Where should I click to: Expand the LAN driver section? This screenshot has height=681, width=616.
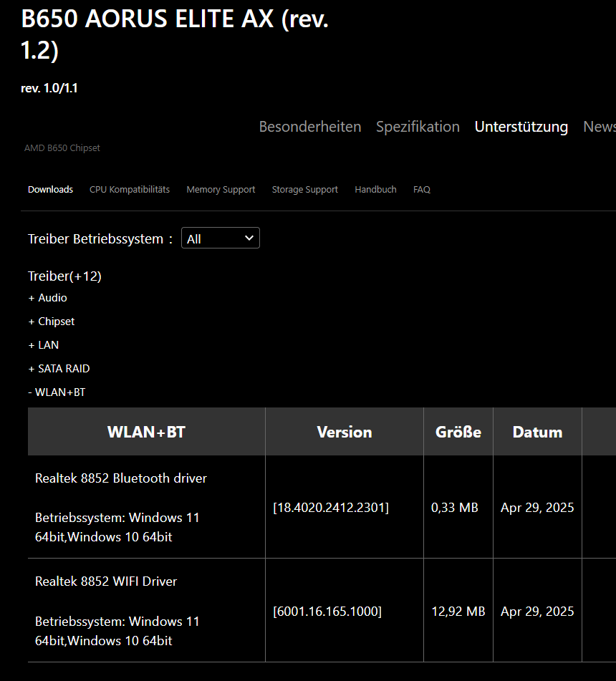point(44,345)
